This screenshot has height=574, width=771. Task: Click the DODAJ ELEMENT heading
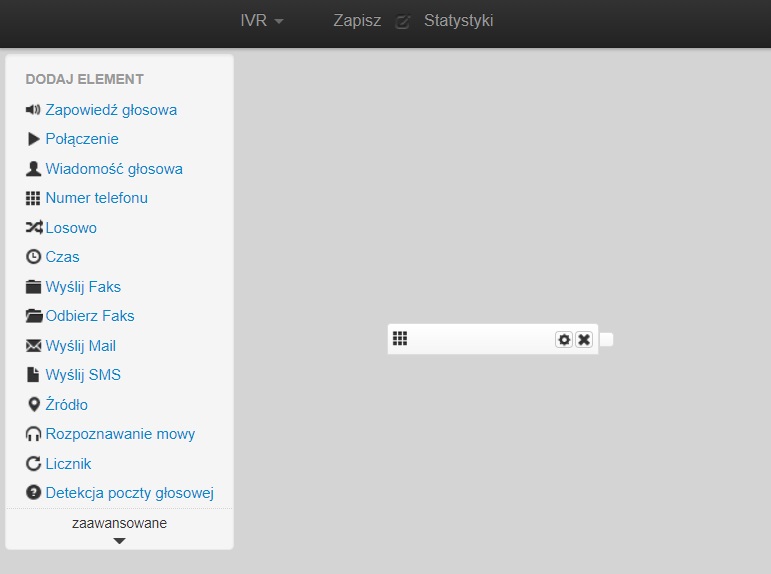tap(85, 79)
